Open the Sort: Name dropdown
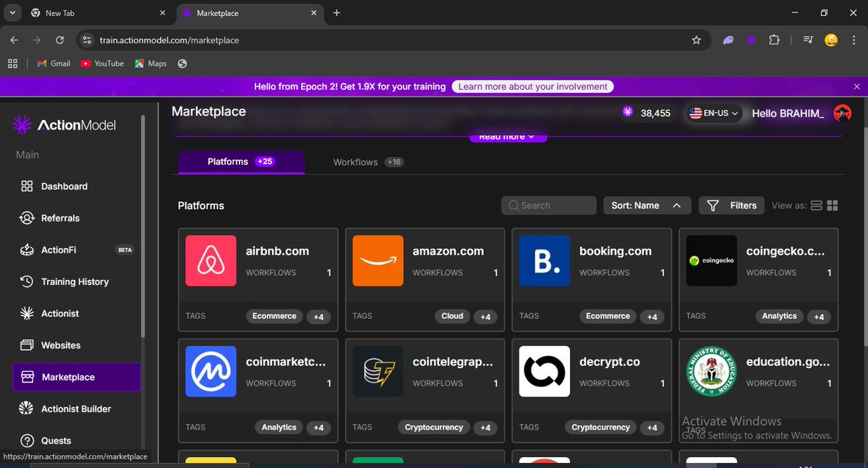This screenshot has width=868, height=468. [647, 205]
